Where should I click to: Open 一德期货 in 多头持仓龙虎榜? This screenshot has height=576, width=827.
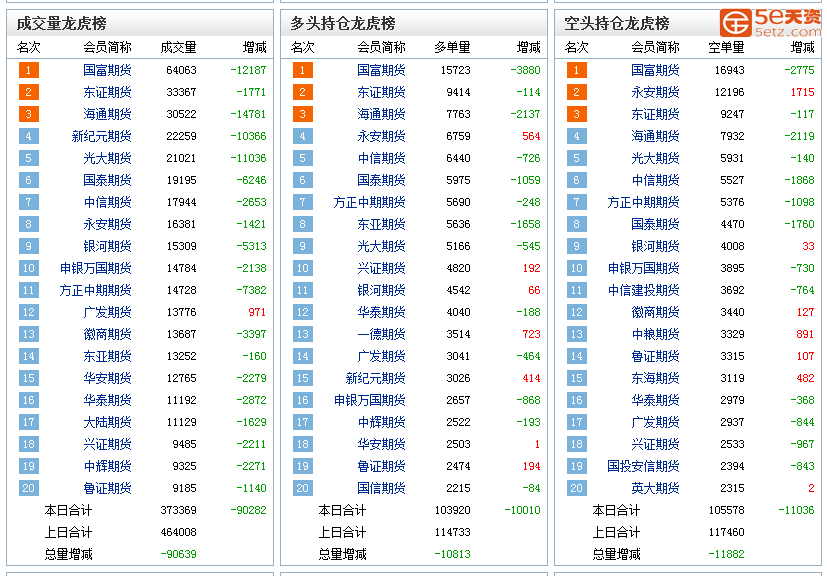[x=381, y=334]
